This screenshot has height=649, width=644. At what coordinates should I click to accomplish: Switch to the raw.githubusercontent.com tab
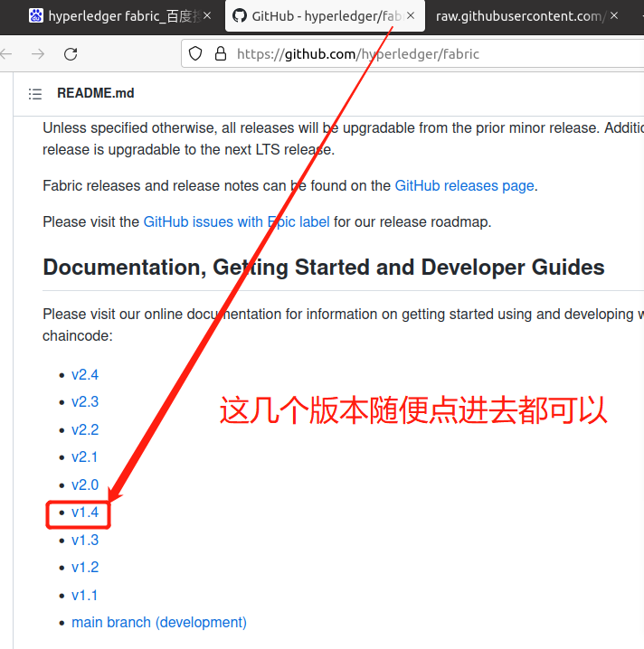(x=526, y=16)
